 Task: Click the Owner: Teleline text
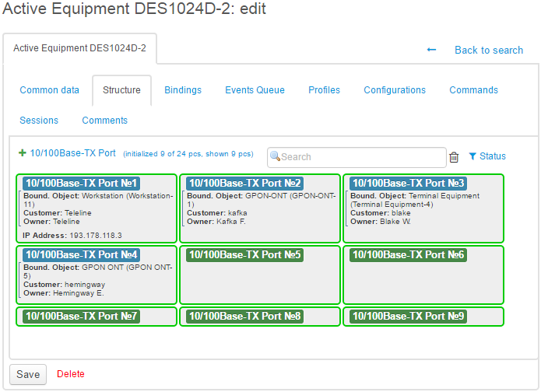pyautogui.click(x=51, y=222)
